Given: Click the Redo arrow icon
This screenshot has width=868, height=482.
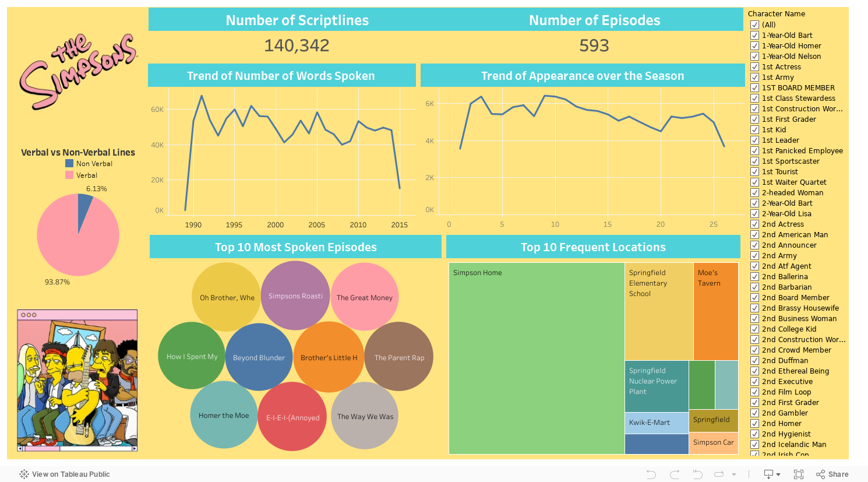Looking at the screenshot, I should (x=675, y=474).
